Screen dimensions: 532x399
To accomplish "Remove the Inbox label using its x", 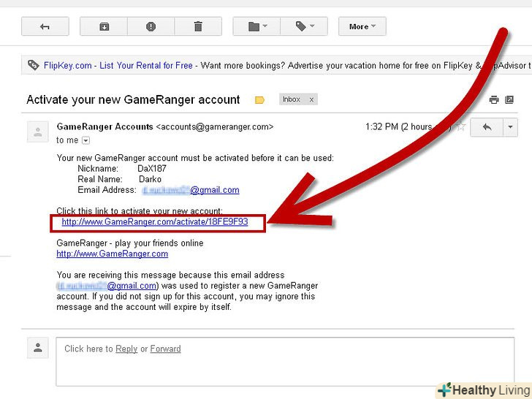I will (x=311, y=99).
